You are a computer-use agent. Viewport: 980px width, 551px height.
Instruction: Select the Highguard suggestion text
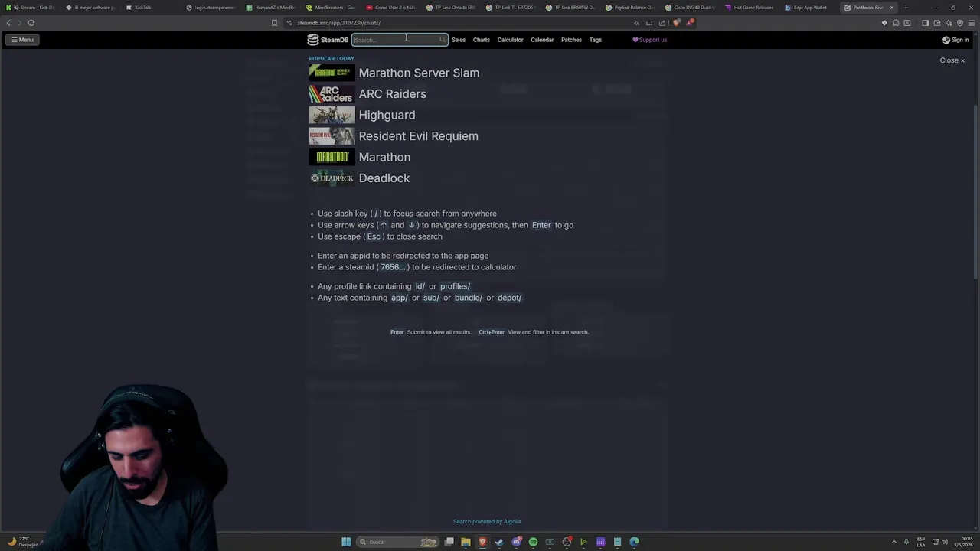(387, 115)
